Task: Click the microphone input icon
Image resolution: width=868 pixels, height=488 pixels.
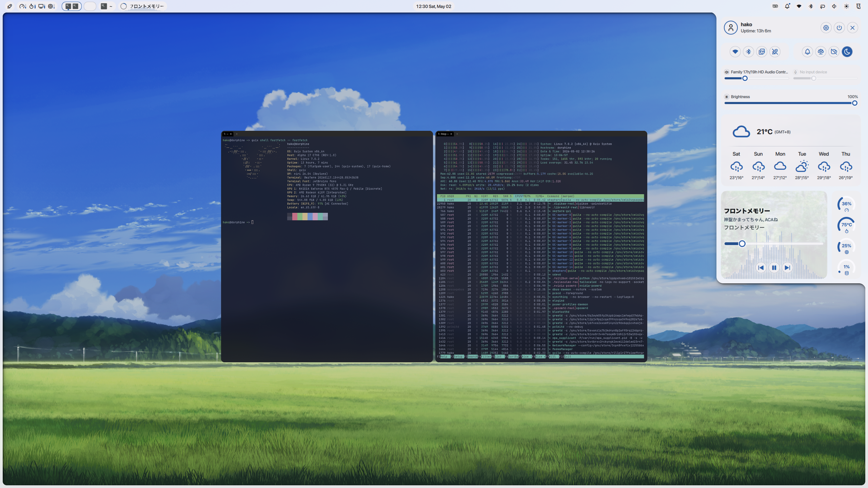Action: pos(795,72)
